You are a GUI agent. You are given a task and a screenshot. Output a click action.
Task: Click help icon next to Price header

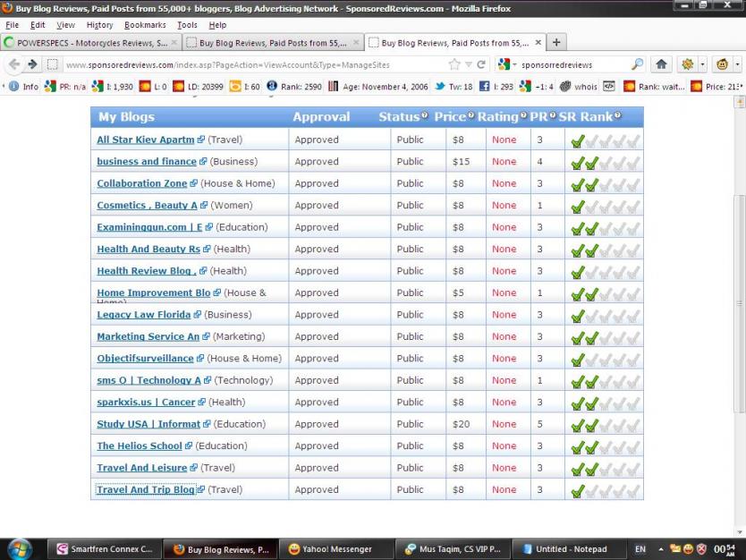pos(471,115)
